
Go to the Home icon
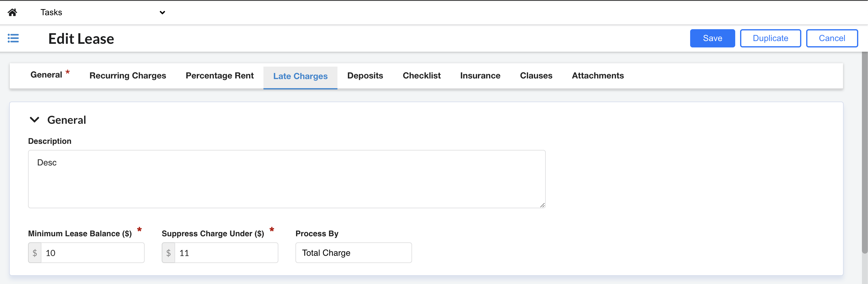pyautogui.click(x=12, y=12)
